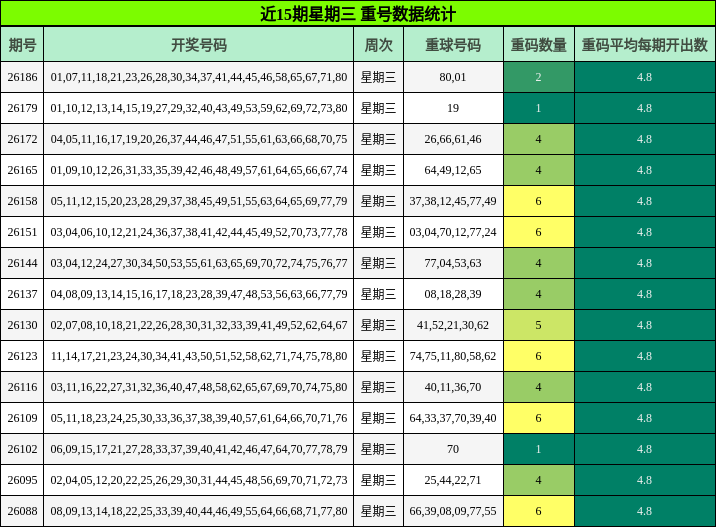Select issue number 26102
Screen dimensions: 716x527
22,449
